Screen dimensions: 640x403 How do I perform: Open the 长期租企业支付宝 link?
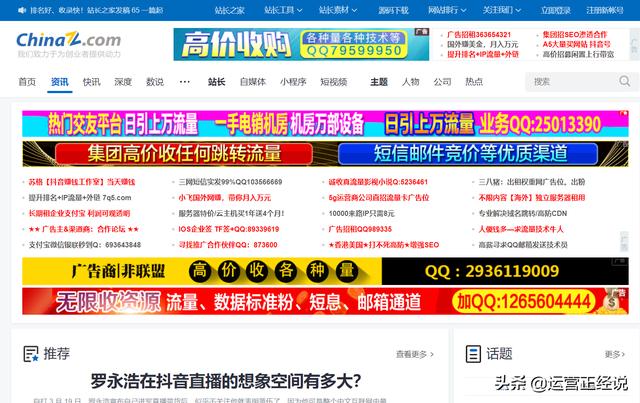(x=79, y=213)
